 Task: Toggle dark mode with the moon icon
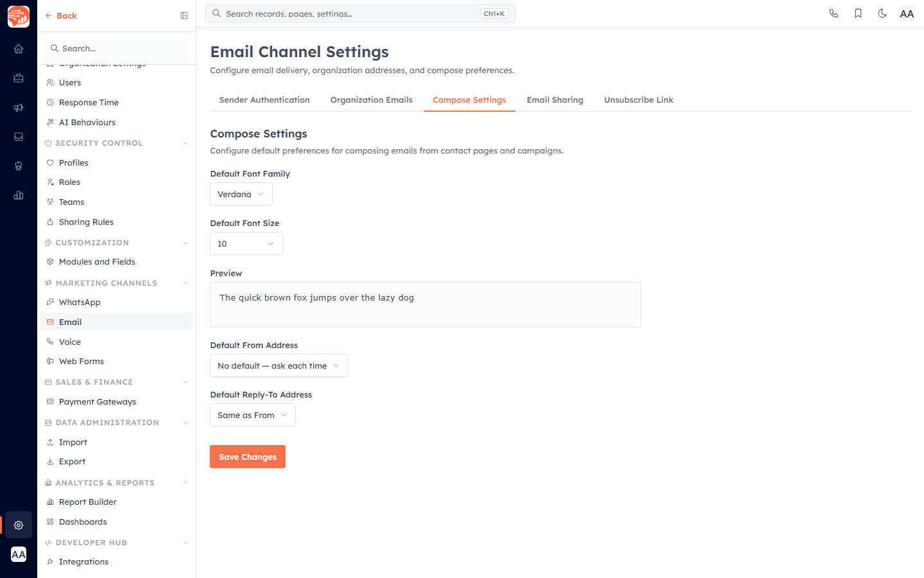tap(882, 13)
